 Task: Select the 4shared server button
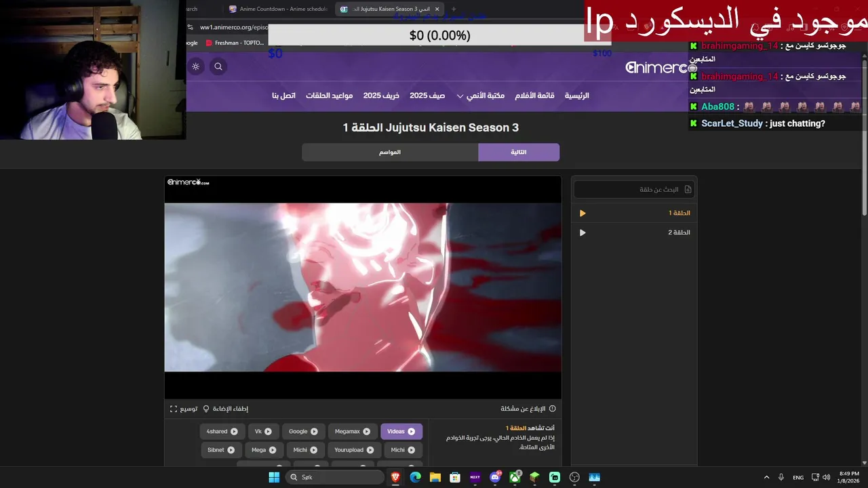(222, 432)
